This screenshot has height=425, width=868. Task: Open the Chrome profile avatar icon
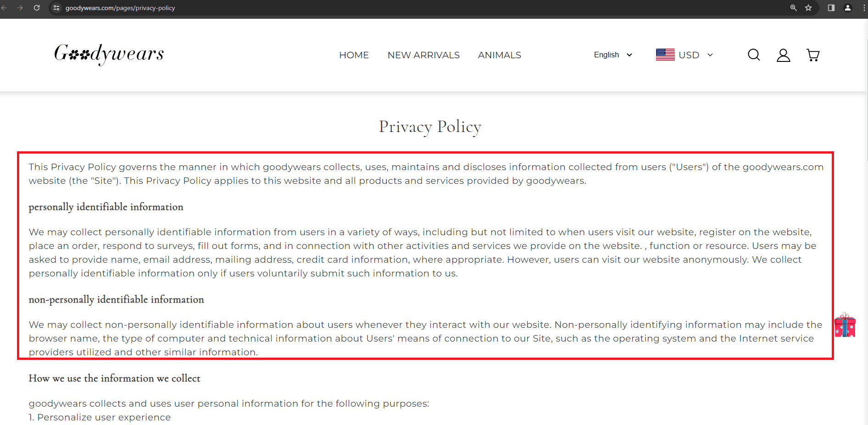[x=848, y=8]
